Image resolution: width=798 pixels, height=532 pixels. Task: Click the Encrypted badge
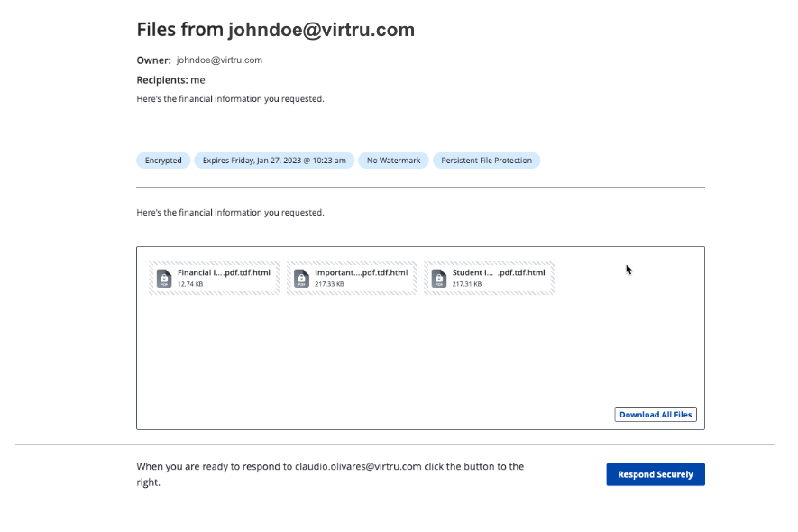point(163,161)
